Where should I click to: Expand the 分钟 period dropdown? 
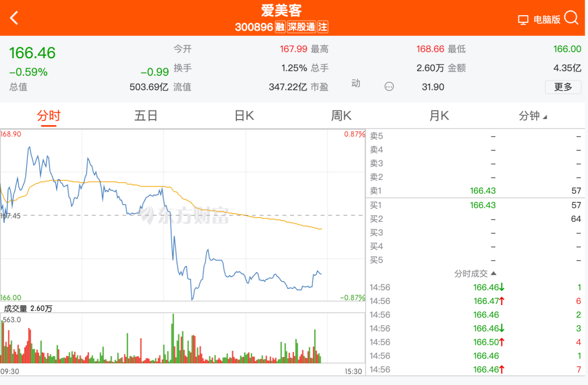(x=533, y=116)
